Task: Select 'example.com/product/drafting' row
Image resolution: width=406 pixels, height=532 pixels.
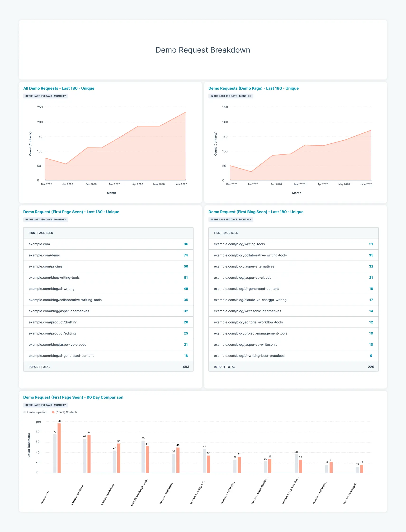Action: point(108,322)
